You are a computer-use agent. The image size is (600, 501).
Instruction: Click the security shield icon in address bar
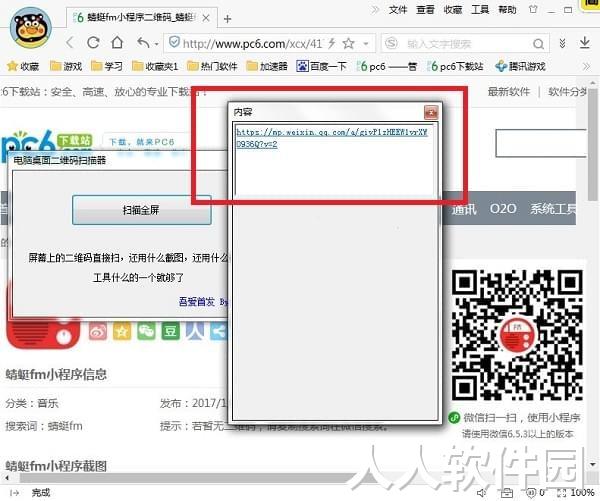pyautogui.click(x=174, y=42)
